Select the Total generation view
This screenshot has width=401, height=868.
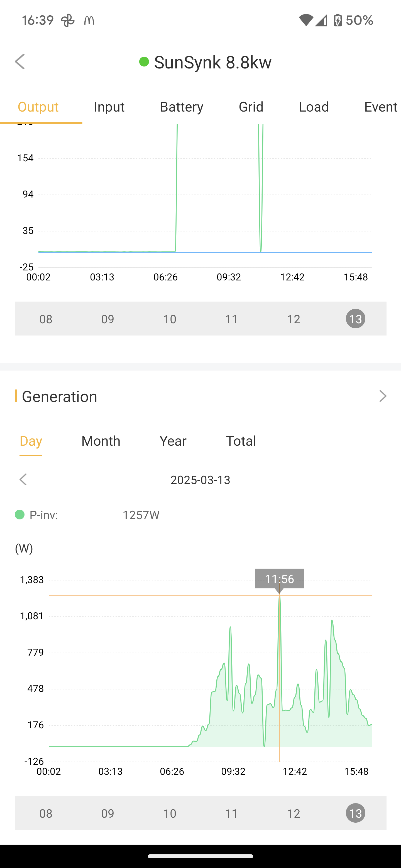click(241, 441)
